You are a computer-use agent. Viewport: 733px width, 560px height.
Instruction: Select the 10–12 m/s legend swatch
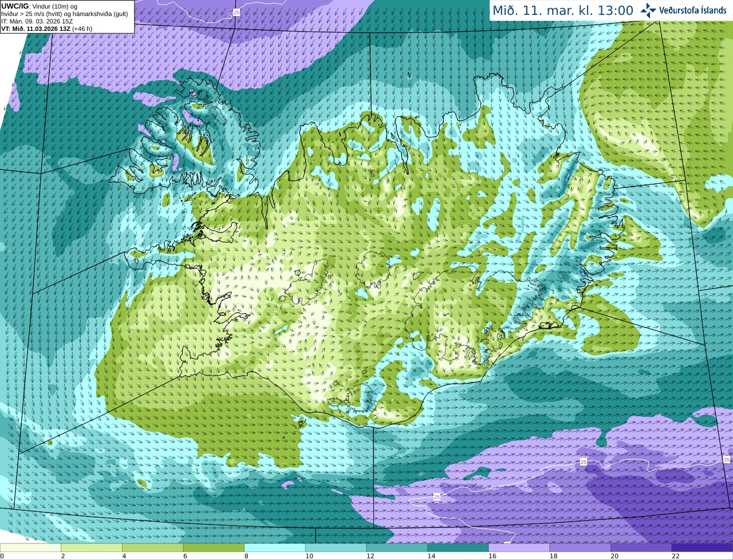coord(336,548)
